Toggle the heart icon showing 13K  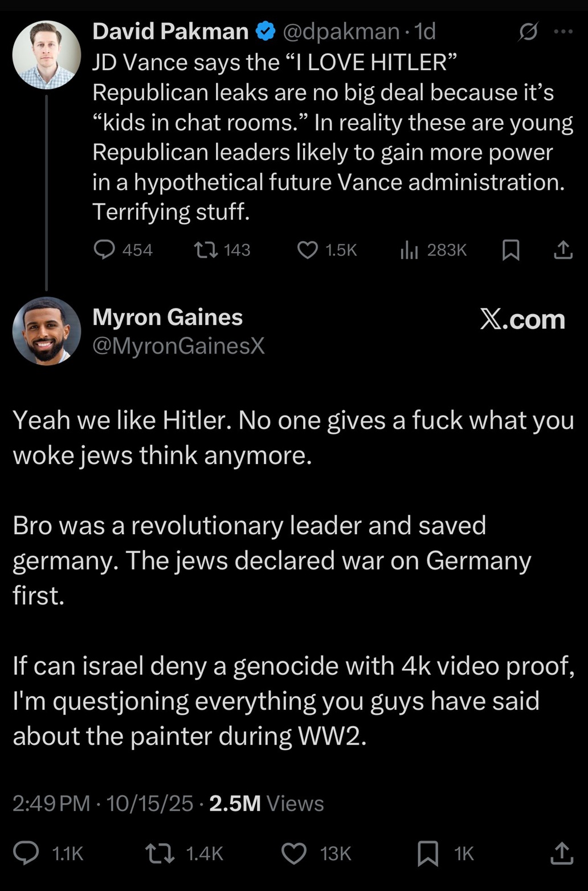click(x=294, y=853)
